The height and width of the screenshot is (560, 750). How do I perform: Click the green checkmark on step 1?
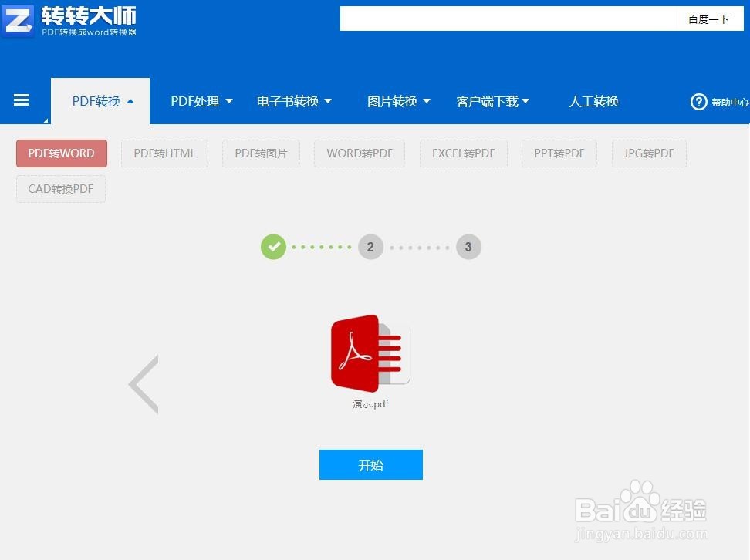point(273,247)
